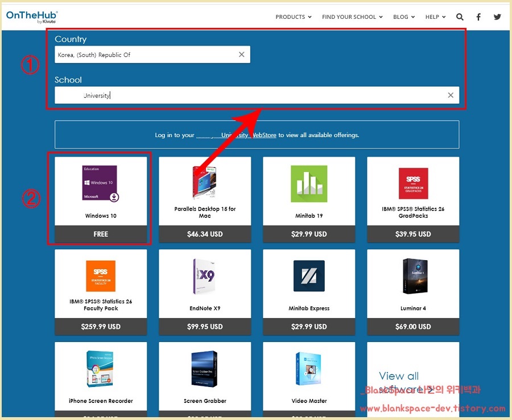Click the $259.99 USD Faculty Pack price
The width and height of the screenshot is (512, 420).
tap(101, 326)
